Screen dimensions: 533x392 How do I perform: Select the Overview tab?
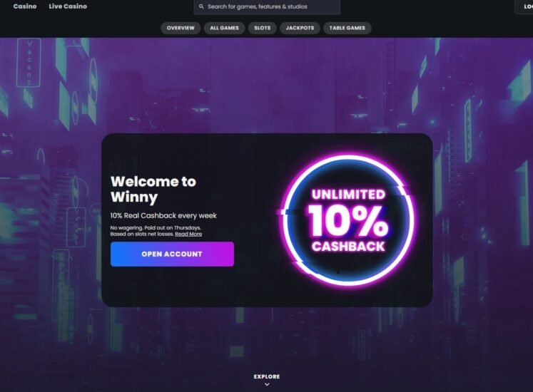click(x=181, y=28)
